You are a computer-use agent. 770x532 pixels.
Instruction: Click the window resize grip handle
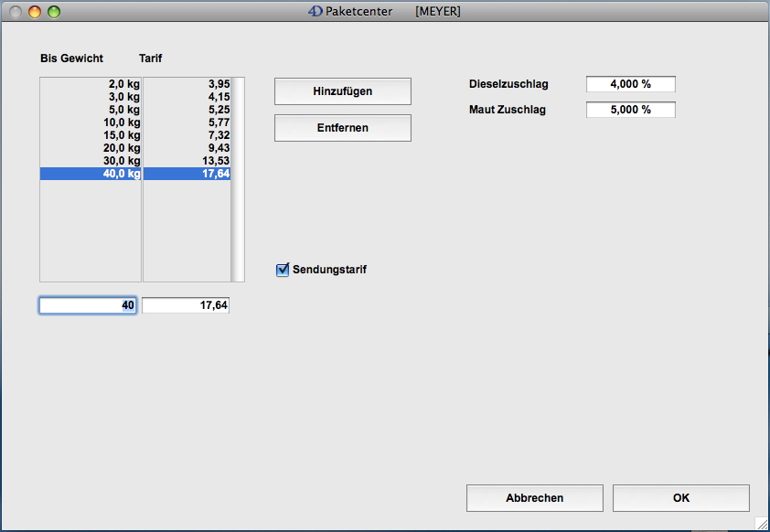(x=761, y=523)
